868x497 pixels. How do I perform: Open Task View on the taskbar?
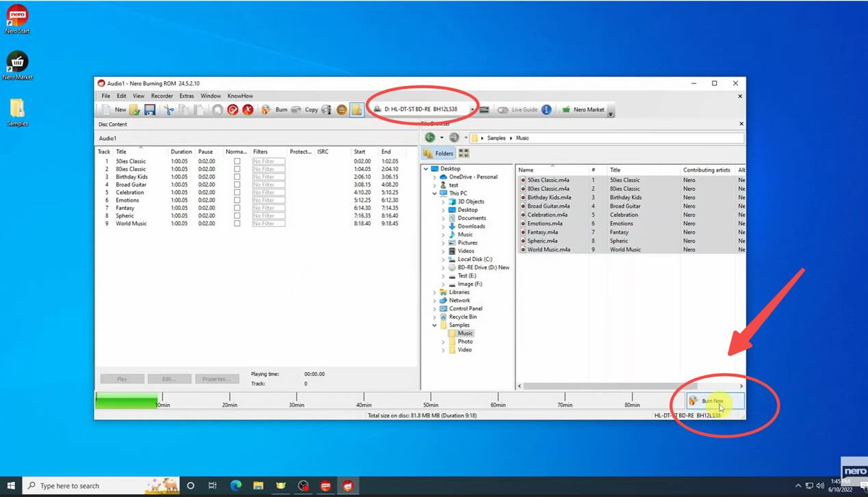[x=213, y=486]
